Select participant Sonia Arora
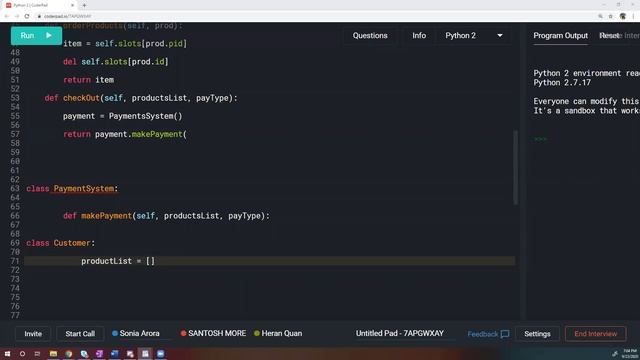640x360 pixels. click(136, 333)
